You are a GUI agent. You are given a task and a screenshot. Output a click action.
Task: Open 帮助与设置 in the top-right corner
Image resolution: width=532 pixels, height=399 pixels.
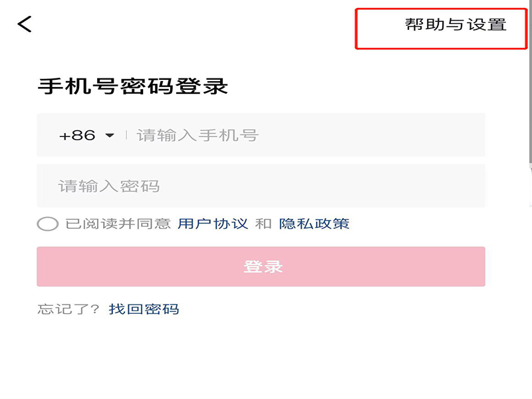tap(456, 25)
